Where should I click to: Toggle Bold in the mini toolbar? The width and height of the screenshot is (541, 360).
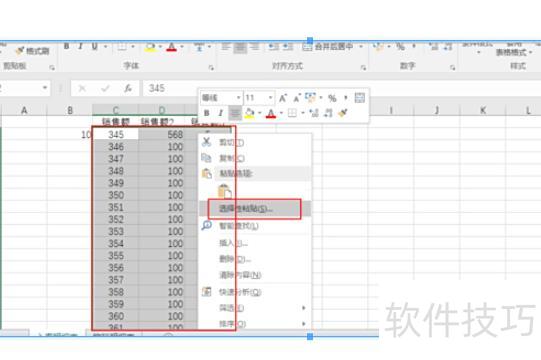click(x=206, y=113)
